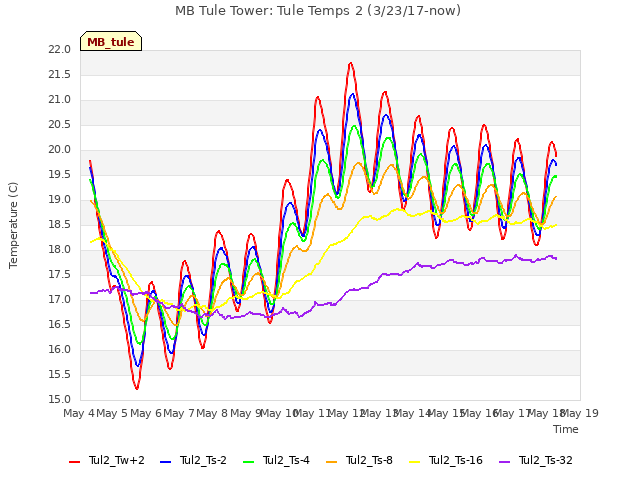Select the Tul2_Tw+2 legend label
Image resolution: width=640 pixels, height=480 pixels.
point(117,460)
